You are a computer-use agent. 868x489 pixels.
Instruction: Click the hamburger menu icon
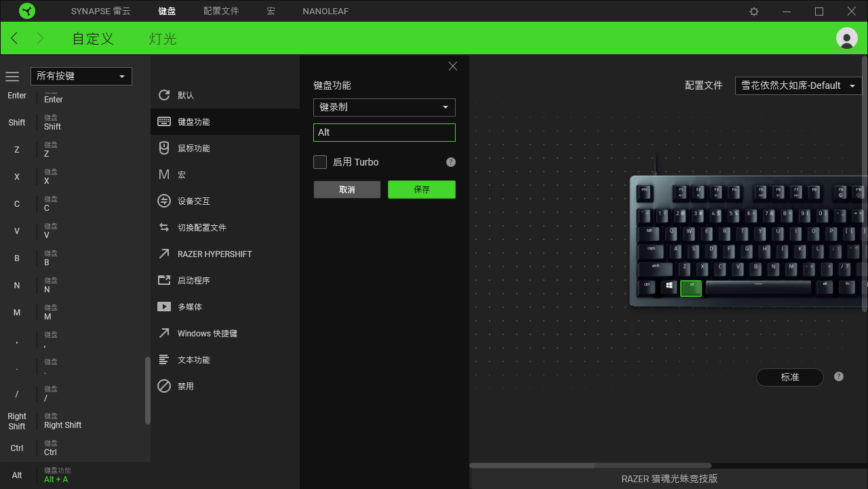click(x=12, y=77)
